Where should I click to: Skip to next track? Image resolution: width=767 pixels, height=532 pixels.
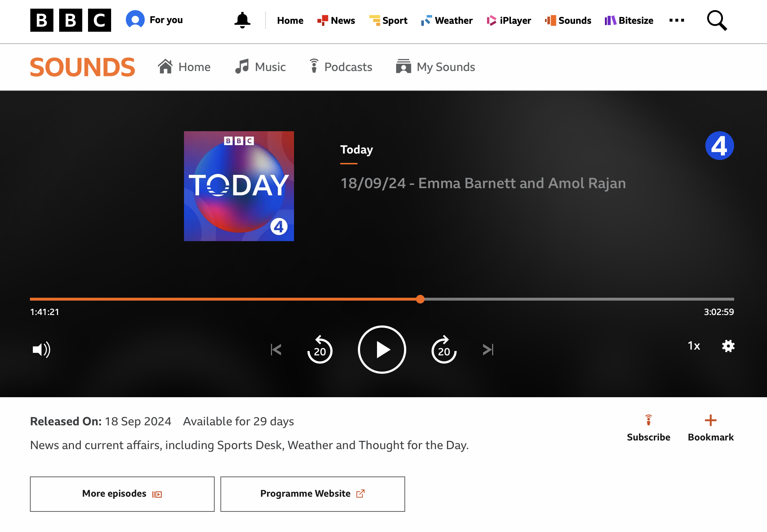[x=488, y=350]
